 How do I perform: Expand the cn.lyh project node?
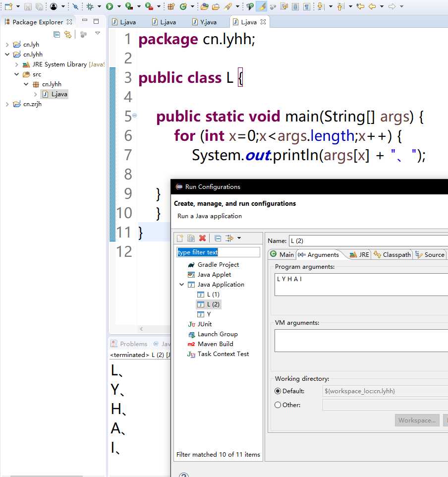click(x=7, y=45)
